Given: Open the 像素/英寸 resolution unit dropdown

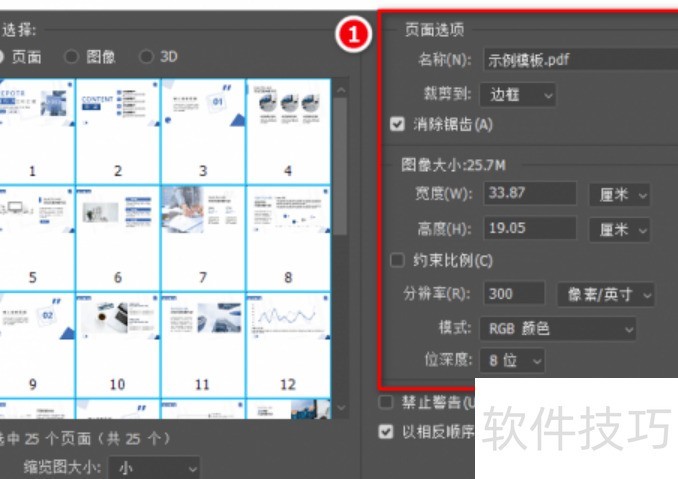Looking at the screenshot, I should click(606, 294).
